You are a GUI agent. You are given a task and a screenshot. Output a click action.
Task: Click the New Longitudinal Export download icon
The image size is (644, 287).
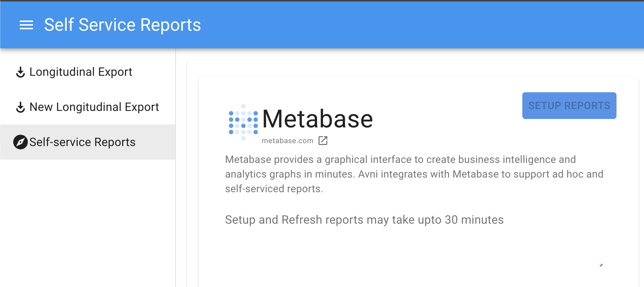(x=21, y=107)
